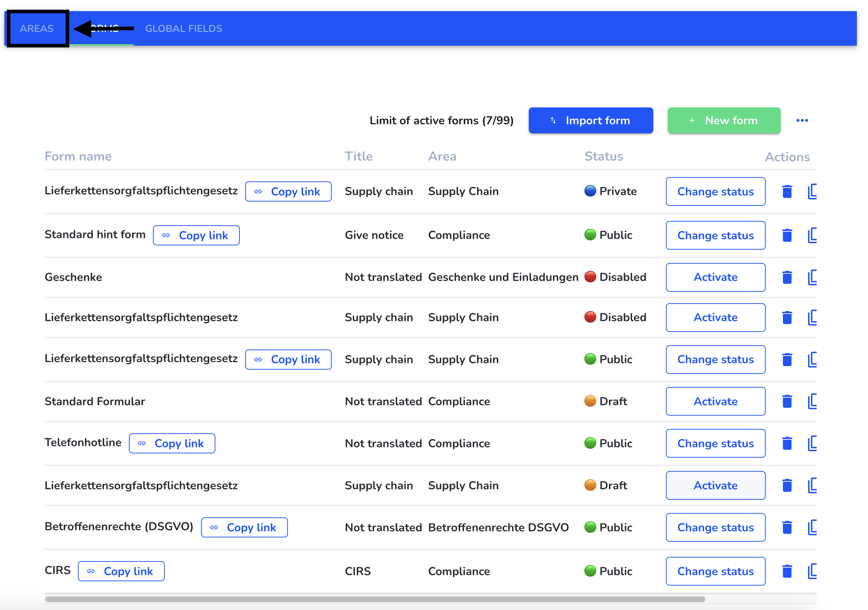The width and height of the screenshot is (868, 610).
Task: Delete the Standard hint form via trash icon
Action: coord(787,235)
